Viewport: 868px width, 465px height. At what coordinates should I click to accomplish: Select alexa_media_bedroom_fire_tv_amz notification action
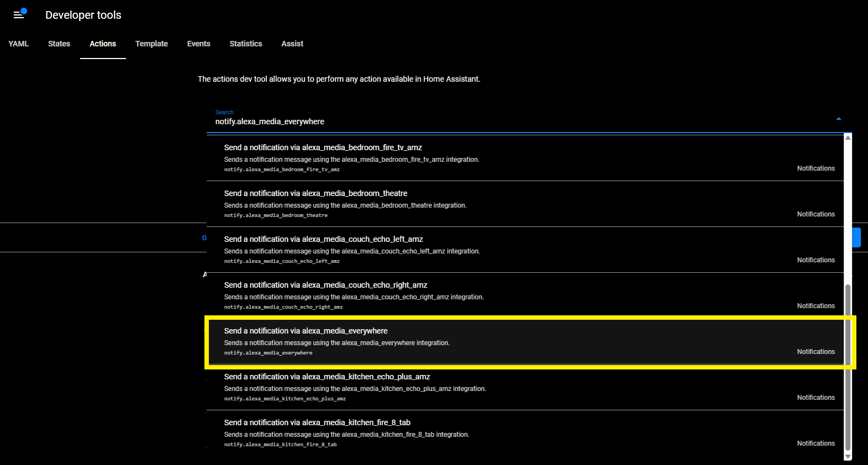[x=525, y=158]
